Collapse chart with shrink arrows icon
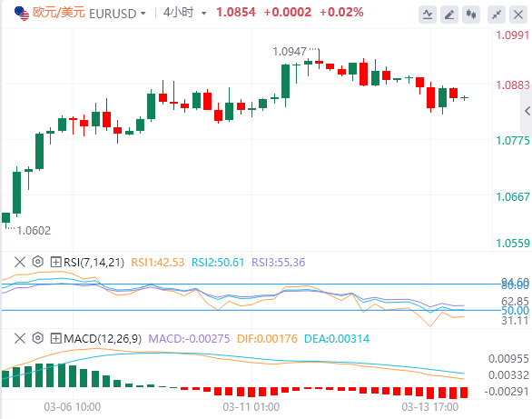 coord(497,15)
